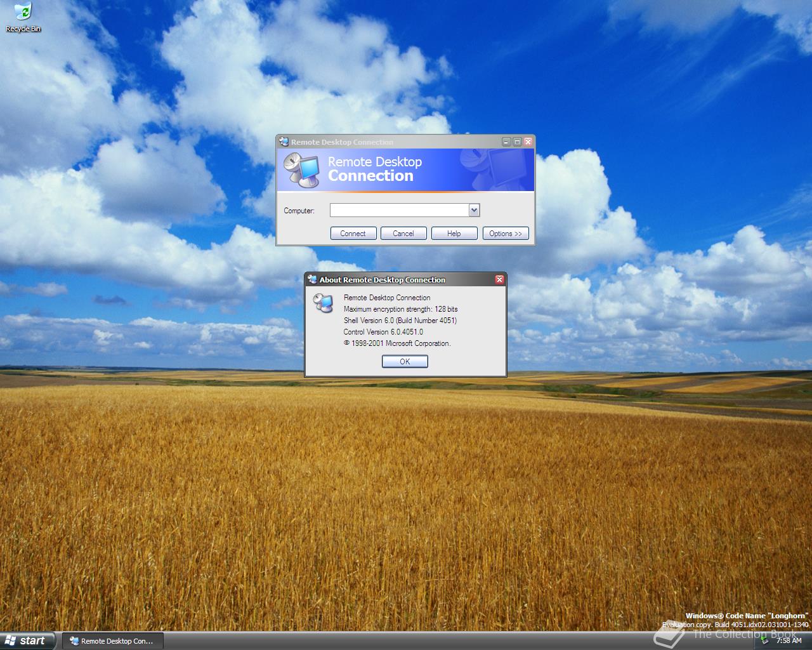Select Remote Desktop Con... taskbar button

112,641
